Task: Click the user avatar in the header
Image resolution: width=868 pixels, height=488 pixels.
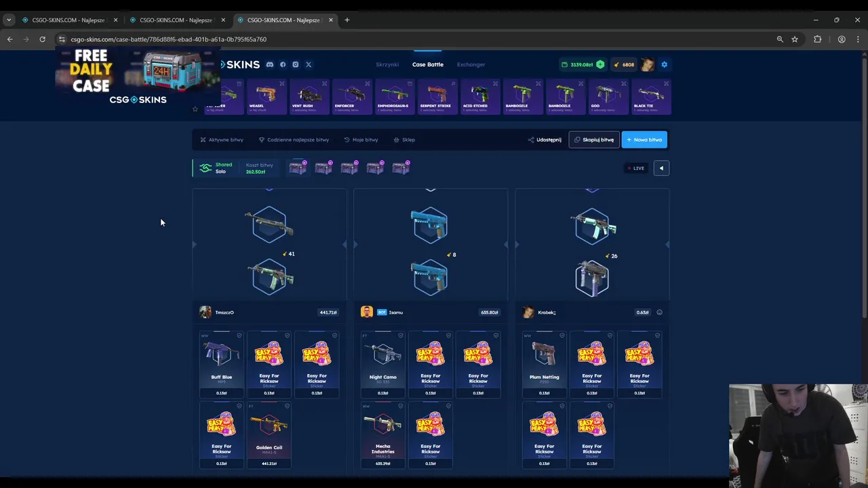Action: (648, 64)
